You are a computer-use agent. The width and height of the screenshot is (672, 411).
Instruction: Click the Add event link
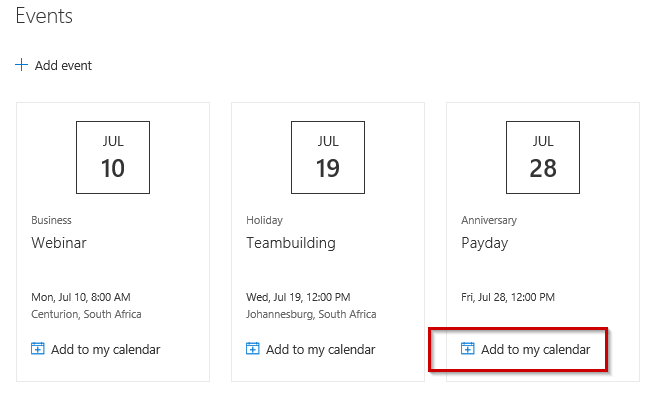point(63,66)
